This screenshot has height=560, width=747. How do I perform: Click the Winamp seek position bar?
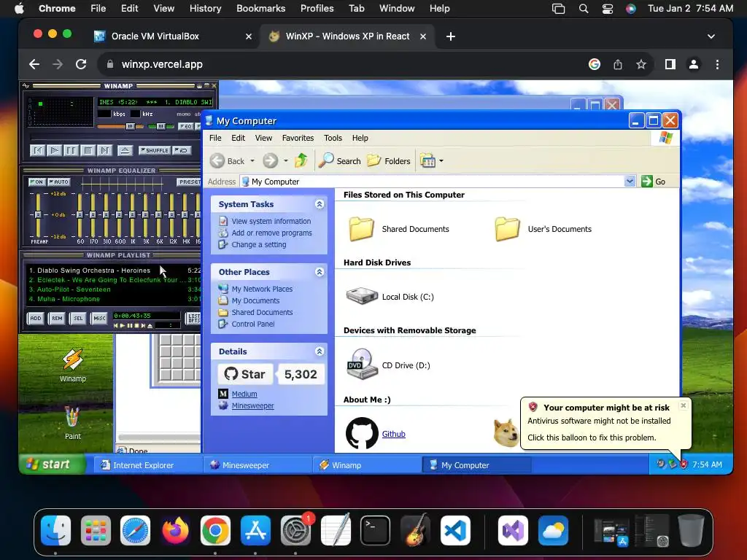tap(115, 138)
